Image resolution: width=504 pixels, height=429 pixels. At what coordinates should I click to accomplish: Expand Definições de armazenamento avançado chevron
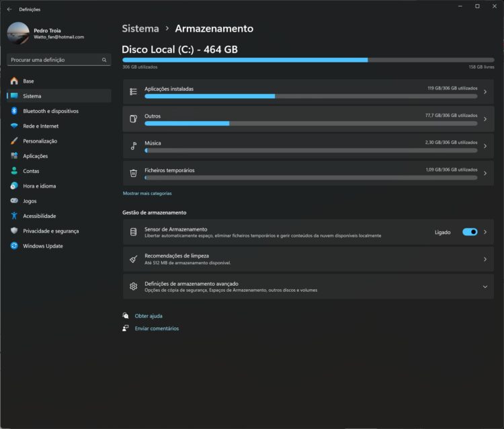coord(485,286)
